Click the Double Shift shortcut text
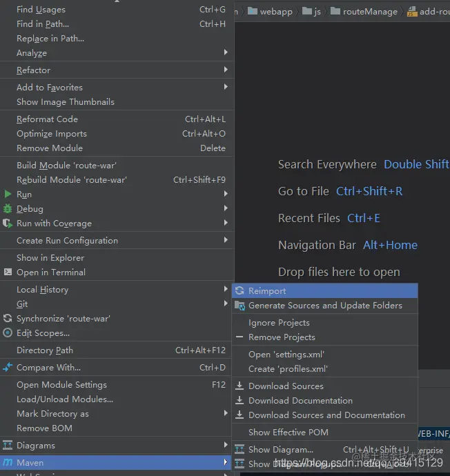The image size is (450, 476). point(416,164)
